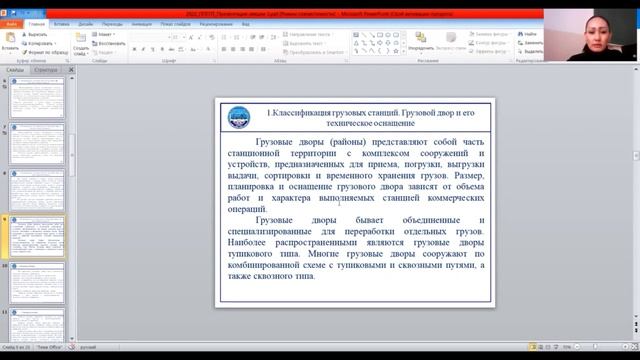Select the star shape in shapes gallery
Image resolution: width=640 pixels, height=360 pixels.
395,51
